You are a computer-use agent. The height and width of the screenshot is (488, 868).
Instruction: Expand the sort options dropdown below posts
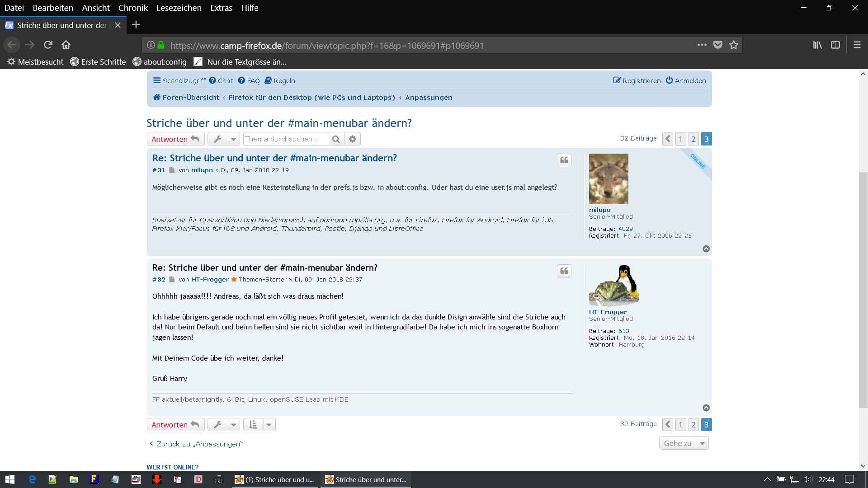tap(269, 425)
